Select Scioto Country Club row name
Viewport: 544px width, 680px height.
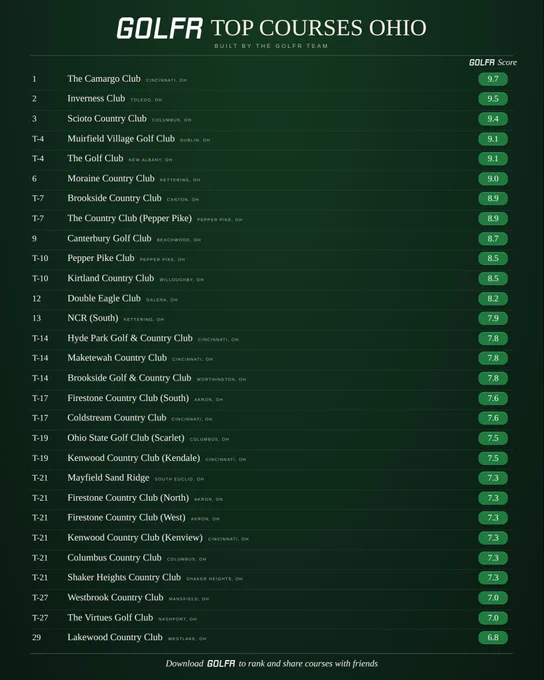pyautogui.click(x=107, y=118)
